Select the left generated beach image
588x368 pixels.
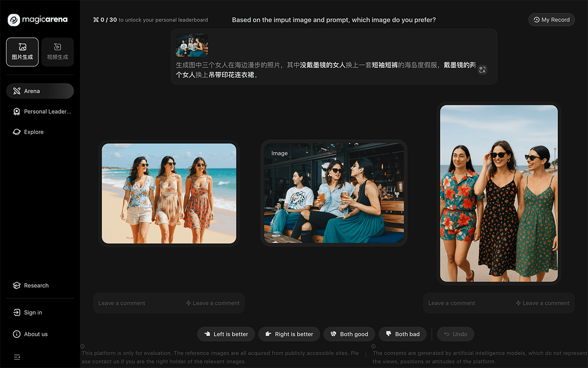coord(169,193)
